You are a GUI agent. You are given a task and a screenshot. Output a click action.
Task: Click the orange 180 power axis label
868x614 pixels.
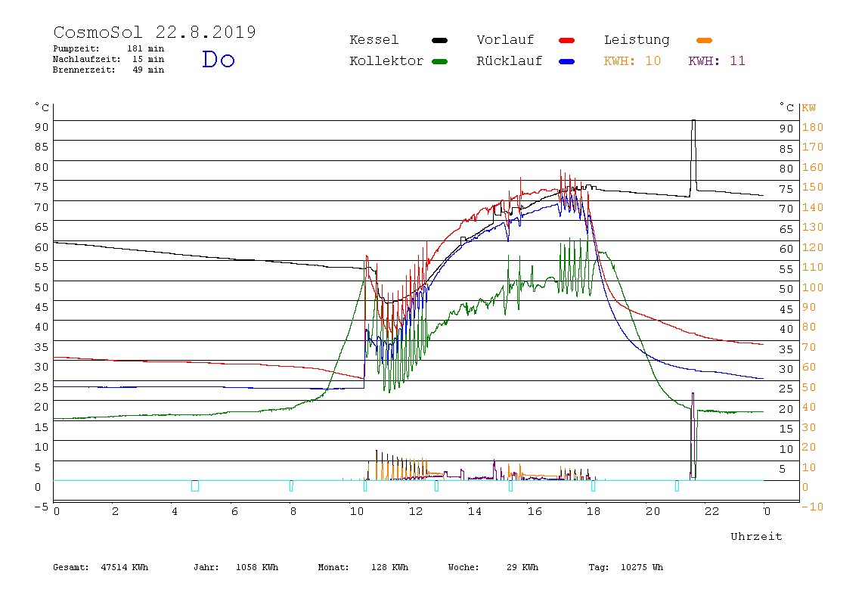[813, 127]
